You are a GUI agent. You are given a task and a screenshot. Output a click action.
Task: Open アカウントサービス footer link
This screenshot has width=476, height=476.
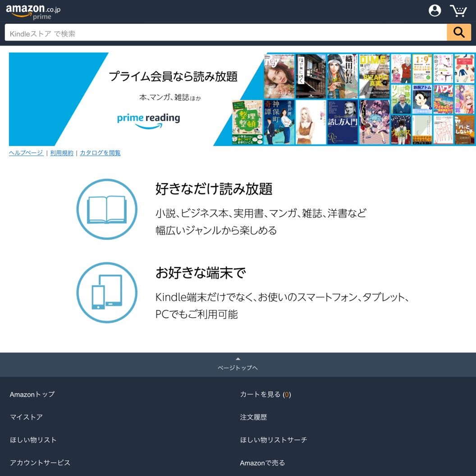pos(40,462)
